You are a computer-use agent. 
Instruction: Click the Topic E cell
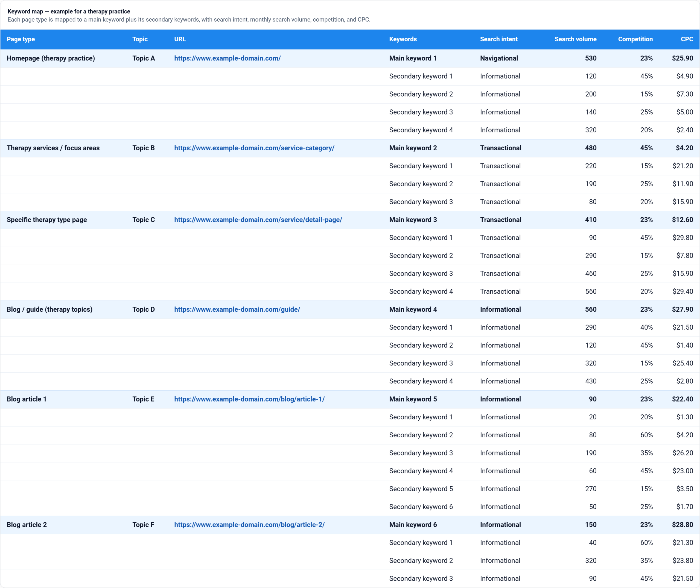click(x=143, y=399)
